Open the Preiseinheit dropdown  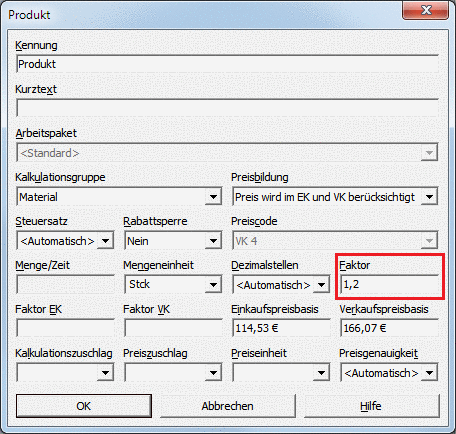(x=321, y=373)
